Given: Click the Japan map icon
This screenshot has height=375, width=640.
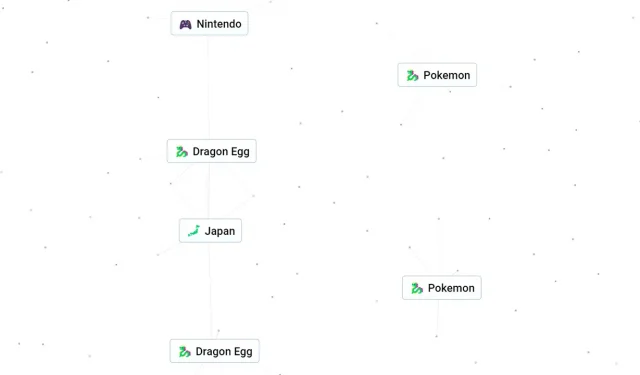Looking at the screenshot, I should click(x=193, y=231).
